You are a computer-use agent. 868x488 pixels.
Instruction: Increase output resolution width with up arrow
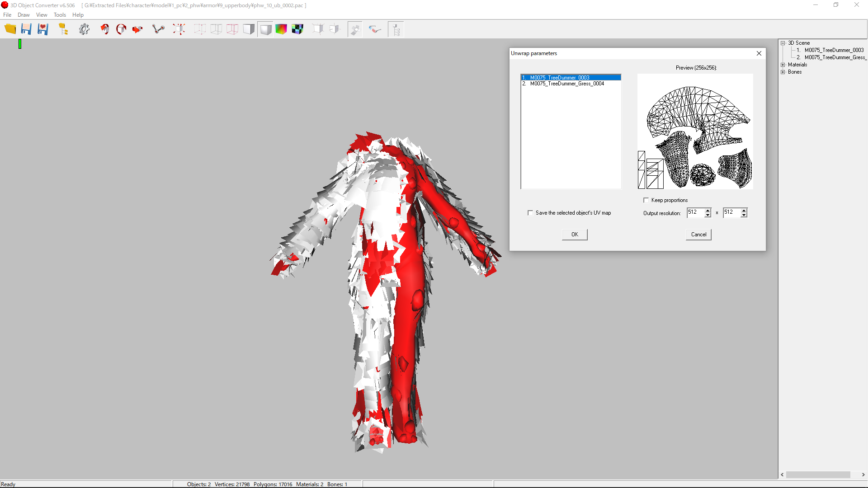[708, 210]
